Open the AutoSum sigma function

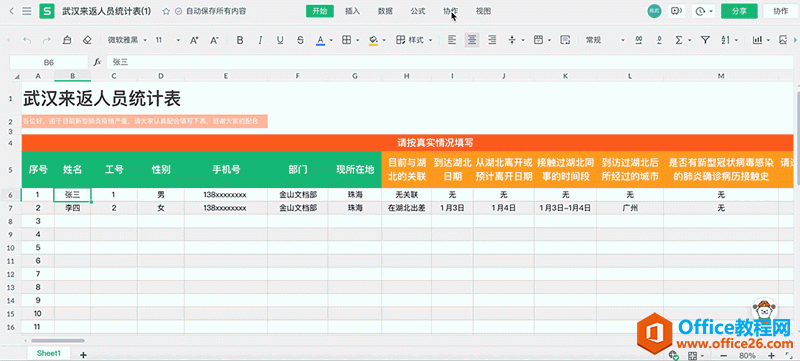coord(679,40)
